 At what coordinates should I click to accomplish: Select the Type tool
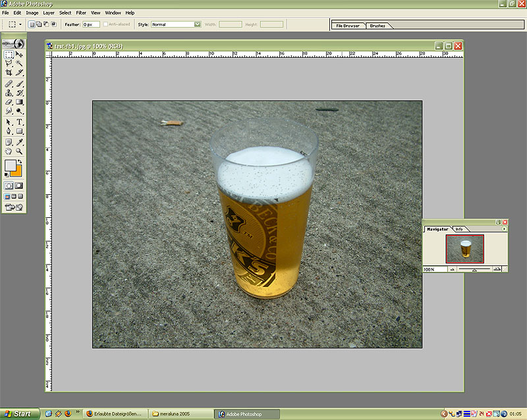tap(19, 122)
